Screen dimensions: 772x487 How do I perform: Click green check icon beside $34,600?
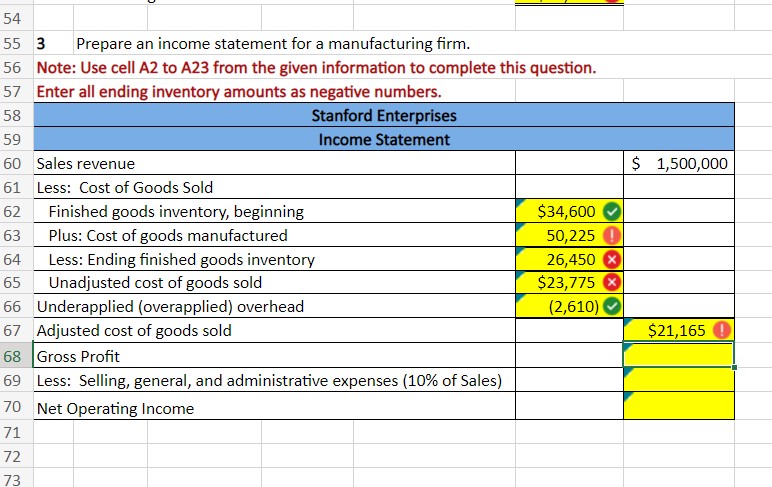tap(612, 212)
